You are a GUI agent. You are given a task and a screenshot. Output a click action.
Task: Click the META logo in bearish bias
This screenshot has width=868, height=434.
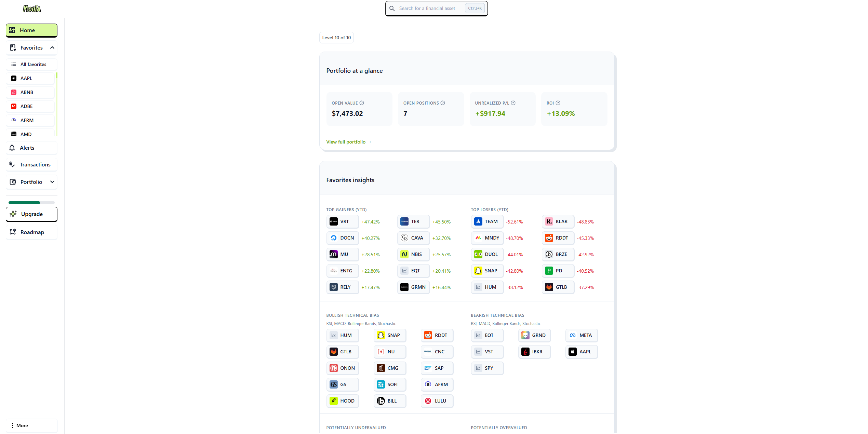(573, 335)
